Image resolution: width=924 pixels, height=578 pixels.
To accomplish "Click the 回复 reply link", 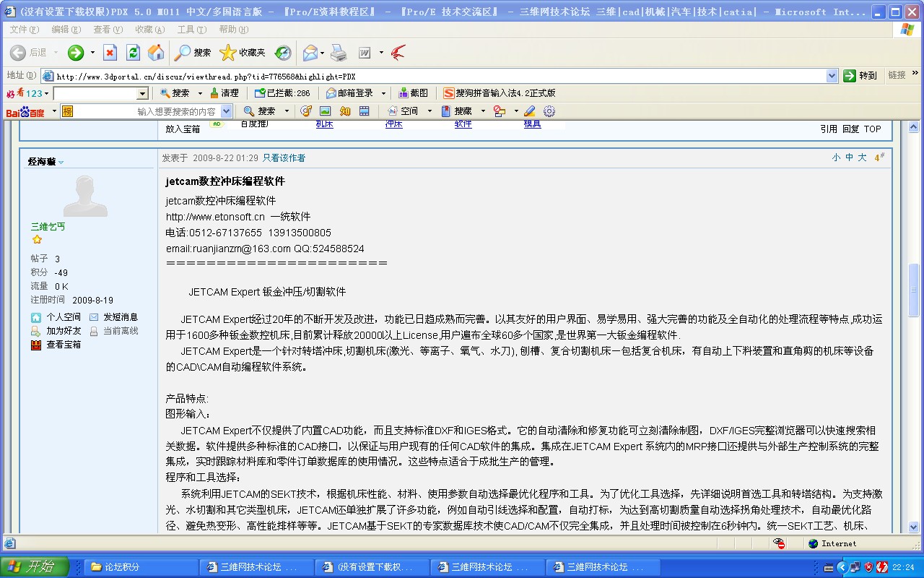I will tap(851, 129).
